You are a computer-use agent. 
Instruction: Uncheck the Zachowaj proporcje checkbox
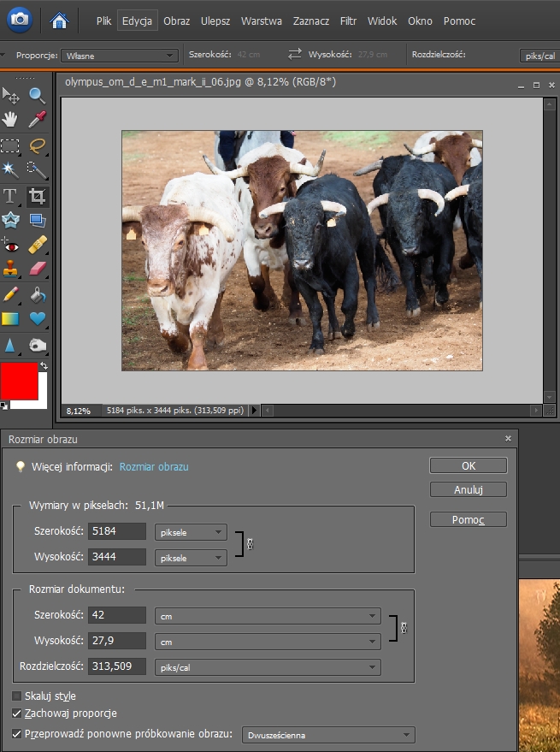[17, 713]
